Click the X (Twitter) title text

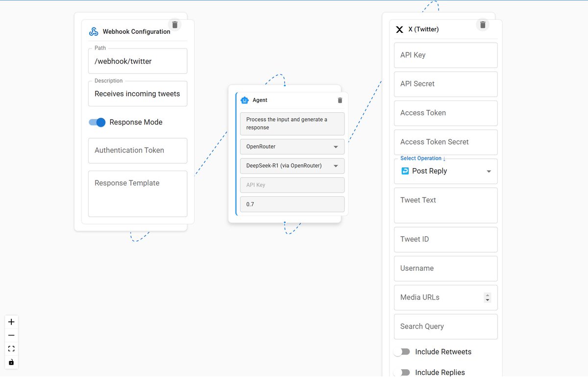(x=423, y=29)
